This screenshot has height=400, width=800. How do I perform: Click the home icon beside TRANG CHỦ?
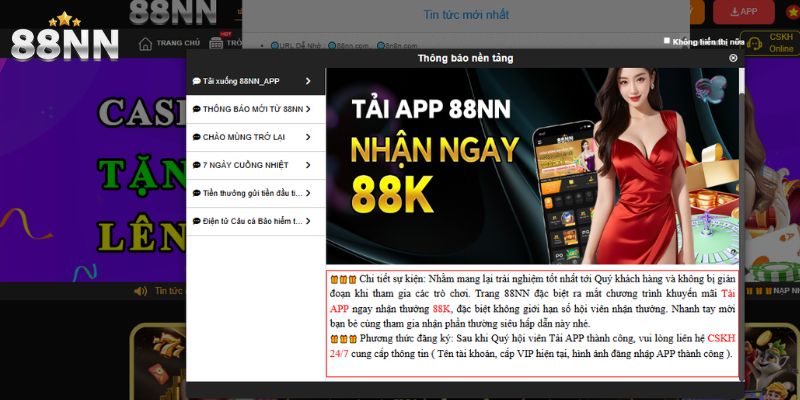(145, 44)
